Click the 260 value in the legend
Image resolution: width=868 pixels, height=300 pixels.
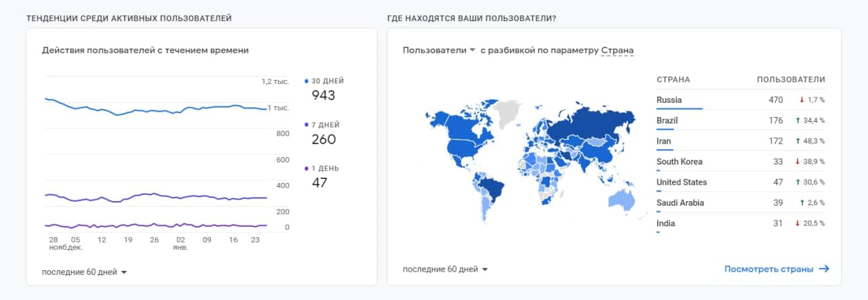pyautogui.click(x=323, y=140)
